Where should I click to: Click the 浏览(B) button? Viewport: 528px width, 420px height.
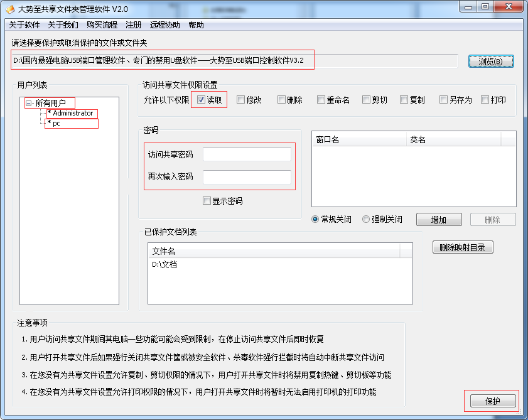[490, 61]
